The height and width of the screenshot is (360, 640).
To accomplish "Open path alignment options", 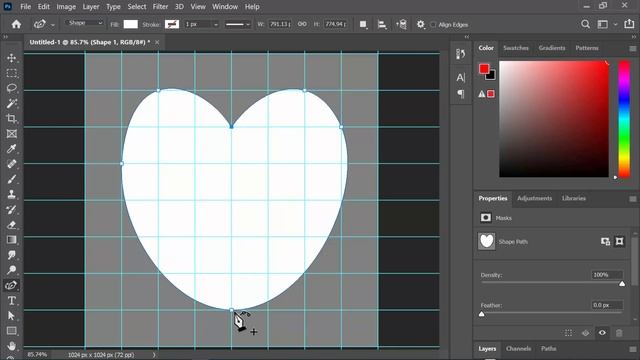I will coord(382,24).
